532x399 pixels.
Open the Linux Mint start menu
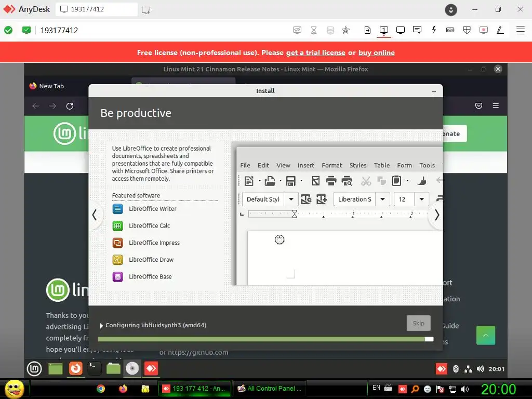coord(34,369)
